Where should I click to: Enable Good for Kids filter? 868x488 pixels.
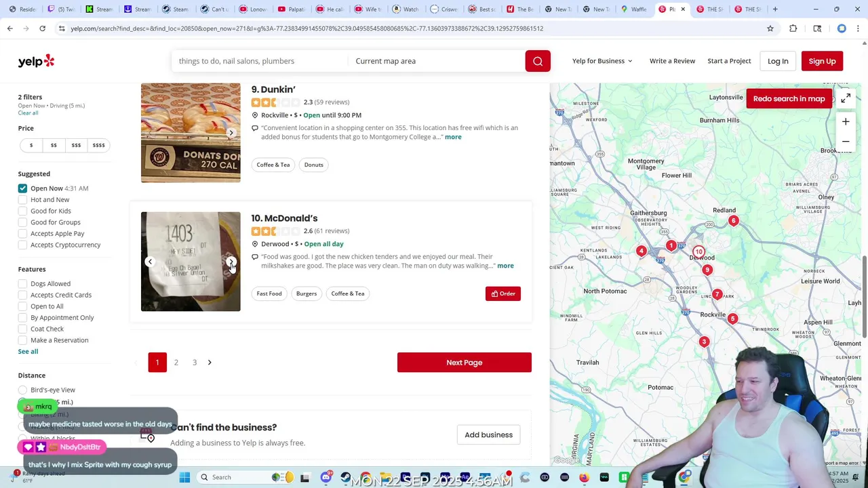tap(23, 211)
